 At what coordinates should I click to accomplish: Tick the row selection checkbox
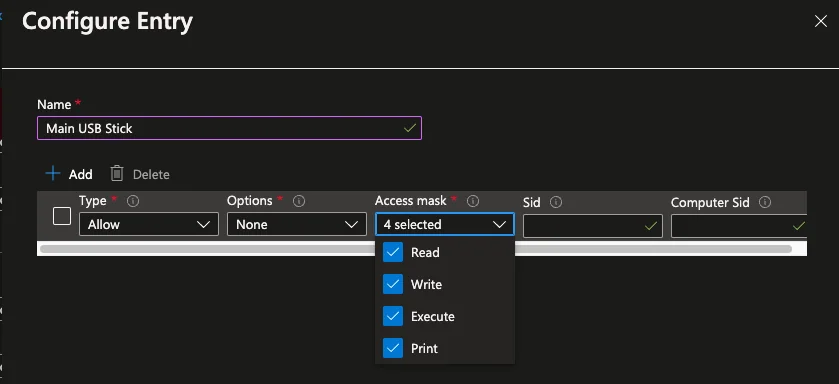62,217
